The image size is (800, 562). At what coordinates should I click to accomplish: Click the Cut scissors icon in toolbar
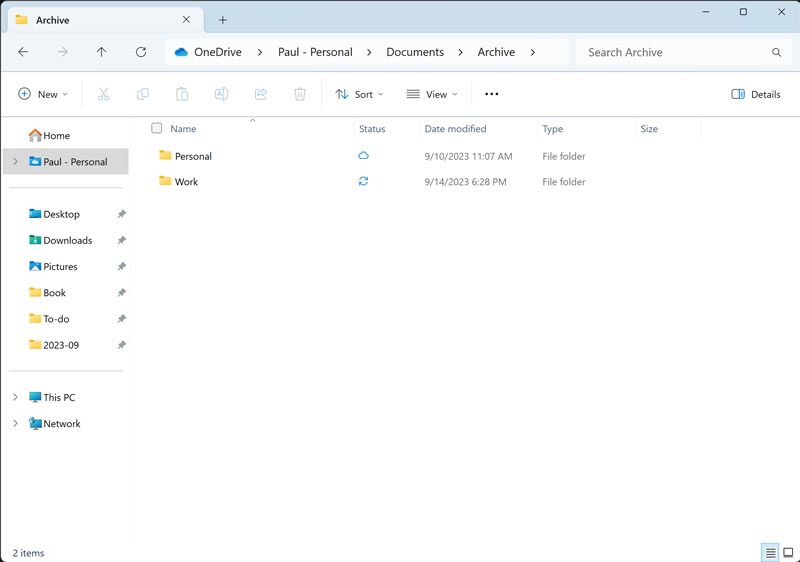coord(103,94)
